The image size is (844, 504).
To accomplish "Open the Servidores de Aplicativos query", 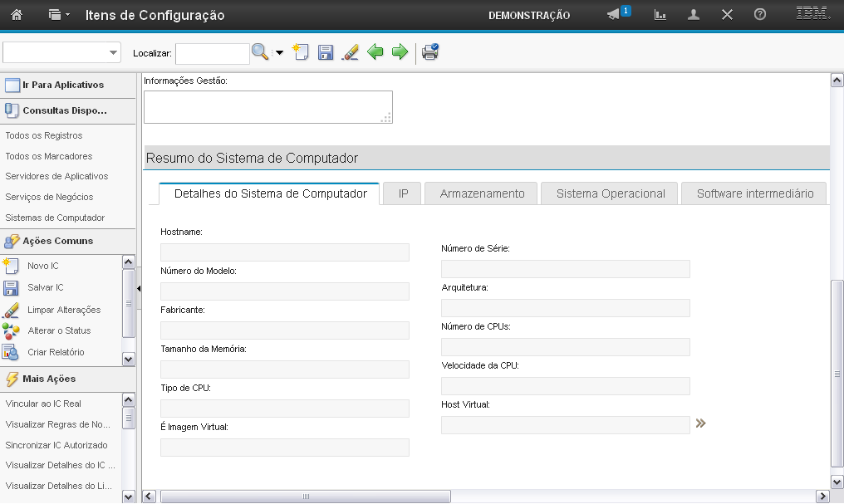I will coord(56,176).
